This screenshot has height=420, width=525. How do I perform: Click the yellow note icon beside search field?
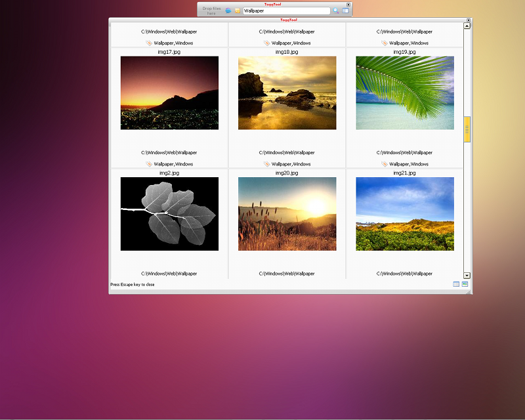click(x=238, y=10)
